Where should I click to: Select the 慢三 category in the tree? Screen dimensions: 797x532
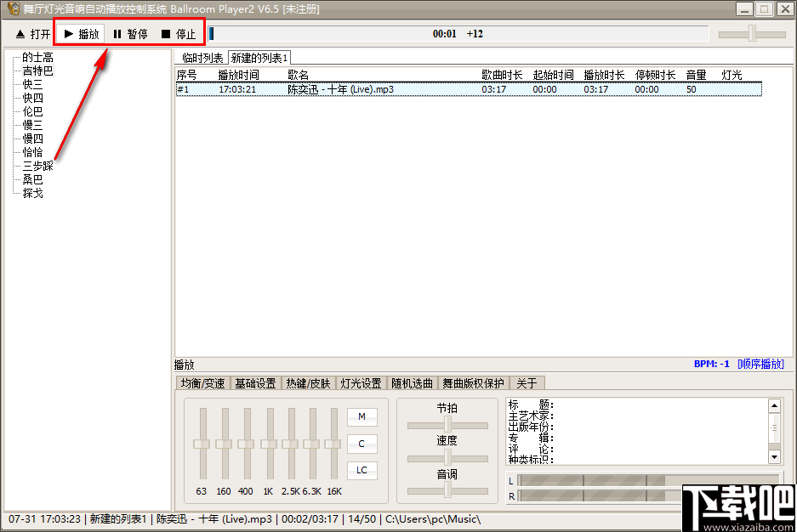tap(32, 125)
